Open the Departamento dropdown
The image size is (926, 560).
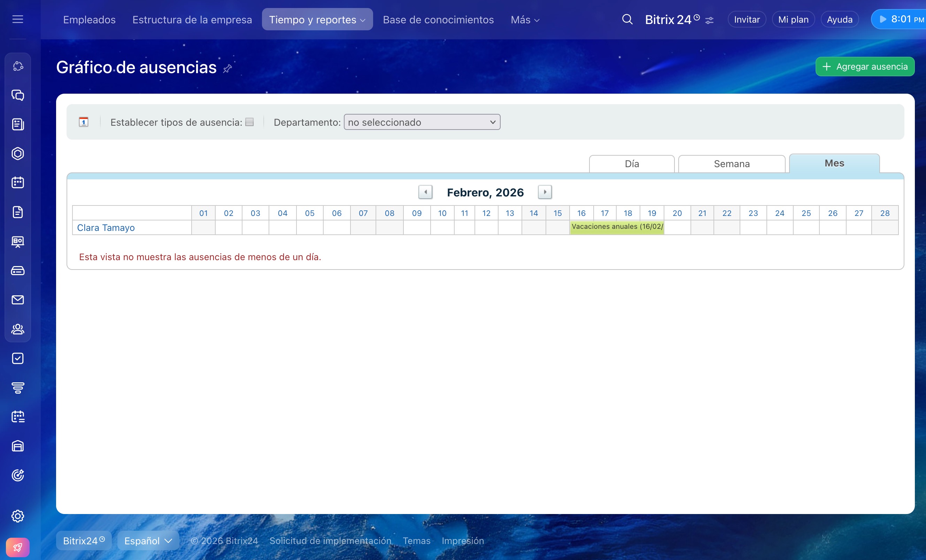click(422, 122)
